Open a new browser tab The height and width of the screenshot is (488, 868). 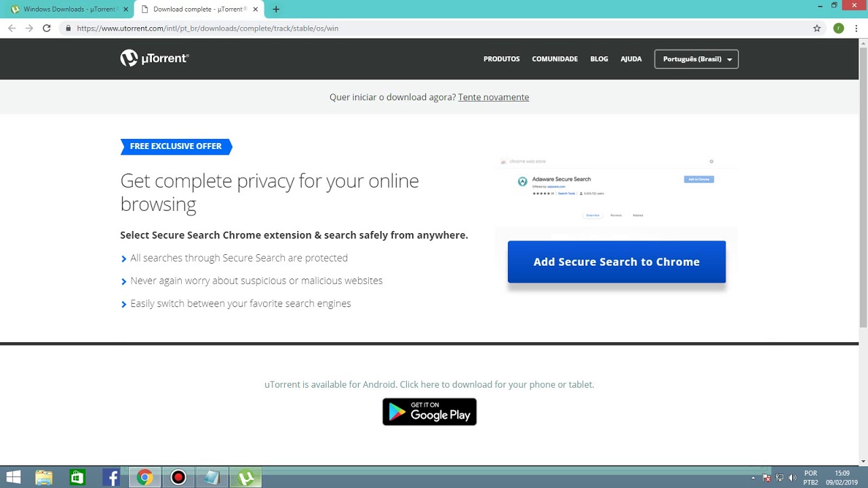276,9
